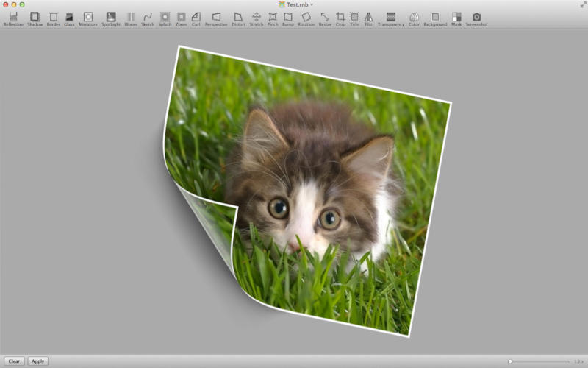Adjust the zoom level slider
The height and width of the screenshot is (368, 588).
pyautogui.click(x=539, y=361)
